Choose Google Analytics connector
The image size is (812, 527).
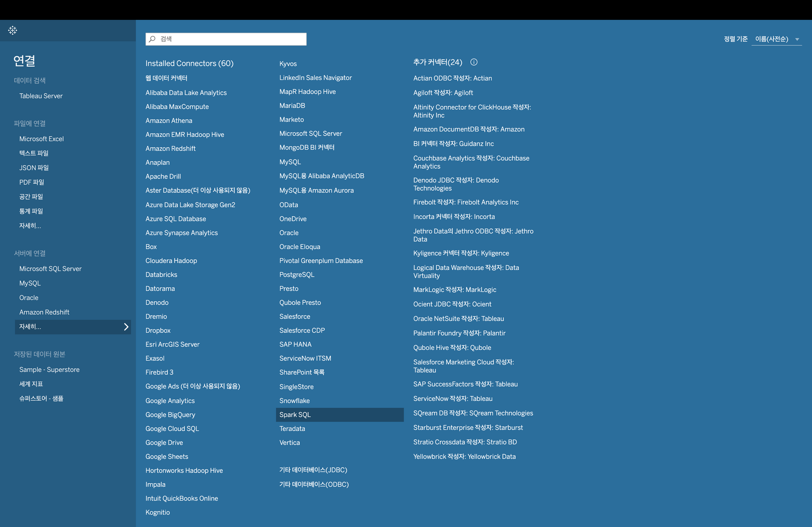(x=170, y=401)
